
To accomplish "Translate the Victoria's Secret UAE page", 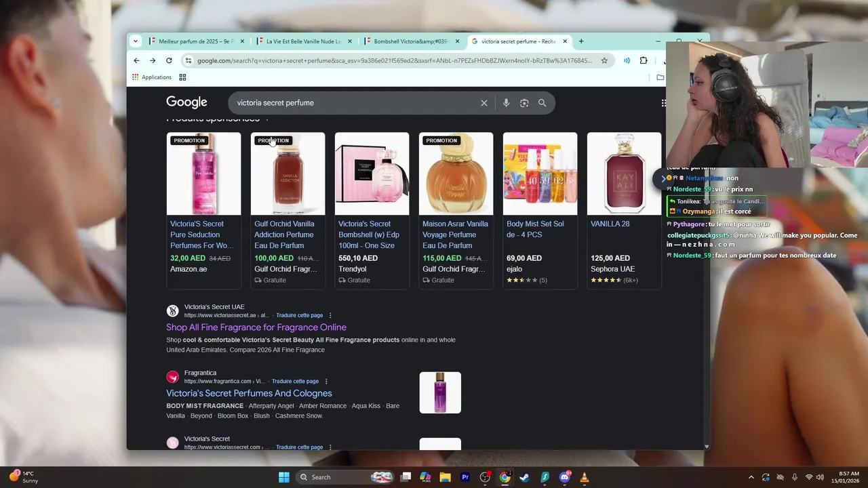I will [299, 315].
